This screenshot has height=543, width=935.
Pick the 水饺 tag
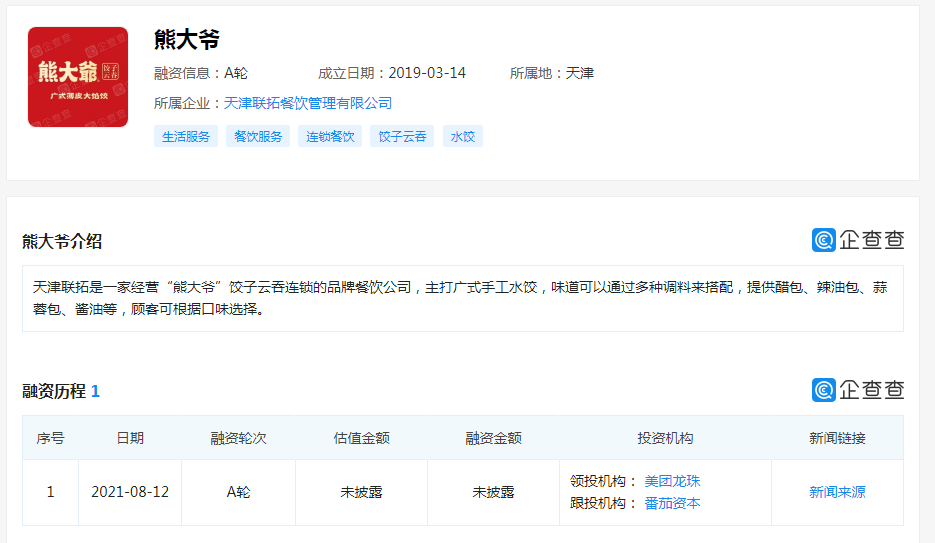(x=463, y=136)
